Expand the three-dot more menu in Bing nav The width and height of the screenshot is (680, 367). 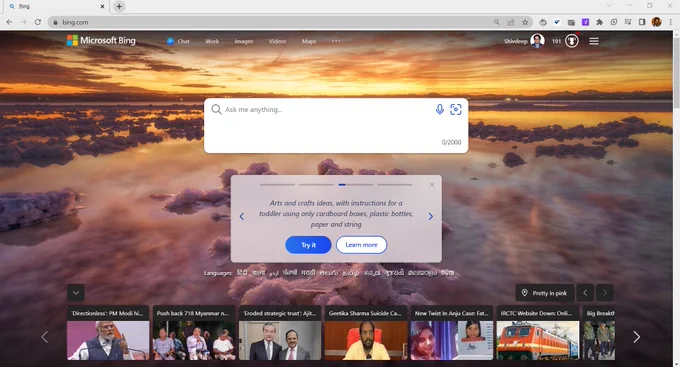point(336,41)
